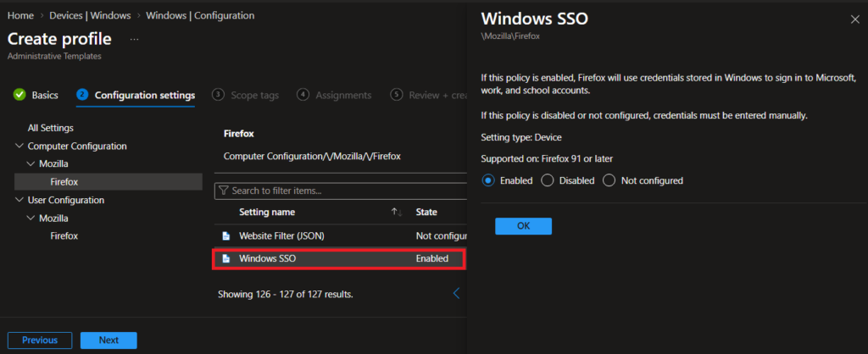The width and height of the screenshot is (868, 354).
Task: Collapse Mozilla under Computer Configuration
Action: click(31, 163)
